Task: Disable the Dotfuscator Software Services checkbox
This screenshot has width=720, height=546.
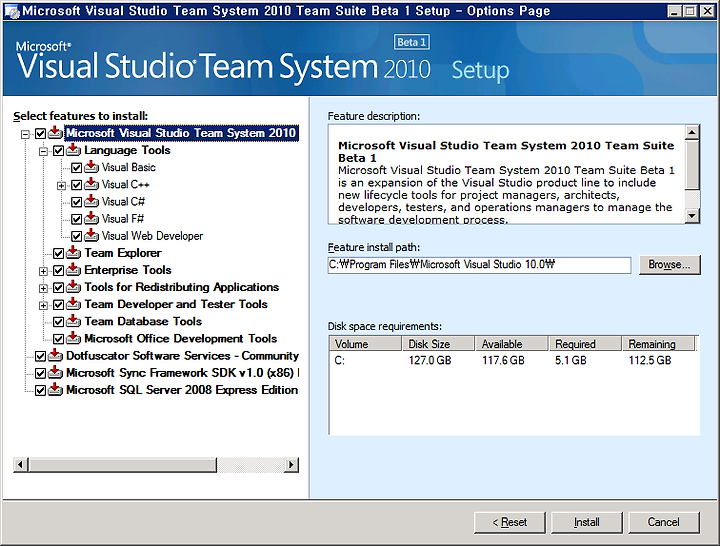Action: click(40, 356)
